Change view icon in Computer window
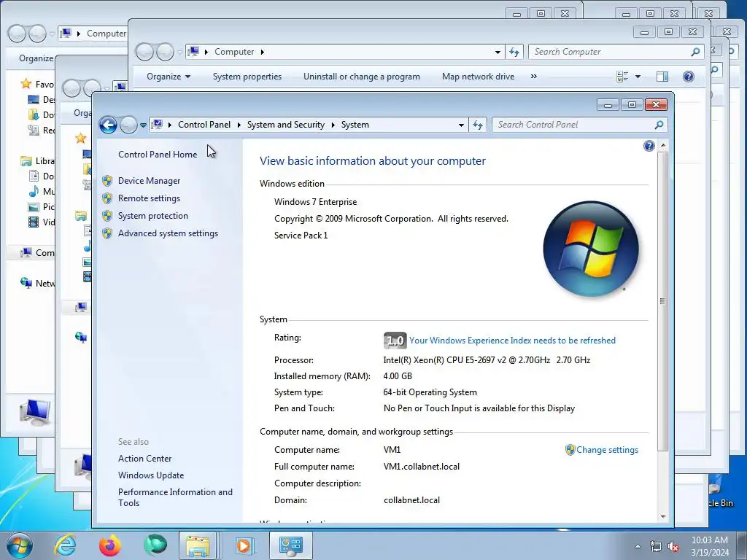The image size is (747, 560). pyautogui.click(x=622, y=77)
